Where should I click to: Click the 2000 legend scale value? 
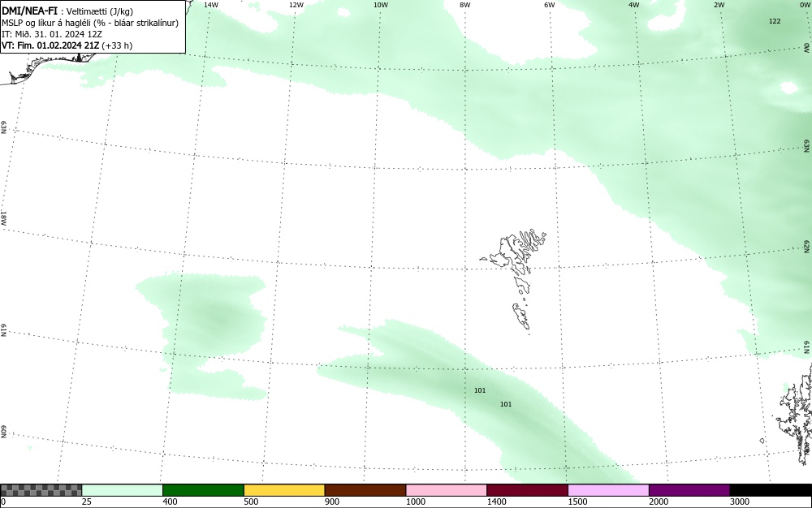(659, 502)
